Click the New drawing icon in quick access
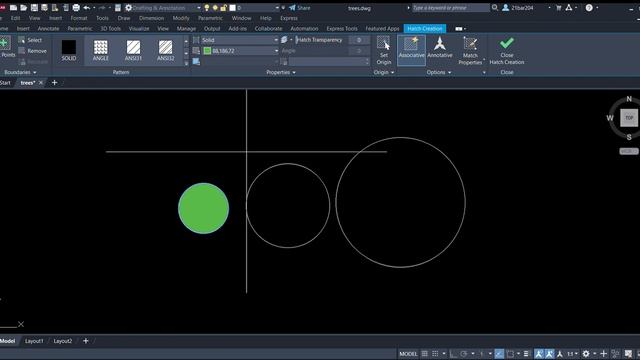The image size is (640, 360). [13, 8]
